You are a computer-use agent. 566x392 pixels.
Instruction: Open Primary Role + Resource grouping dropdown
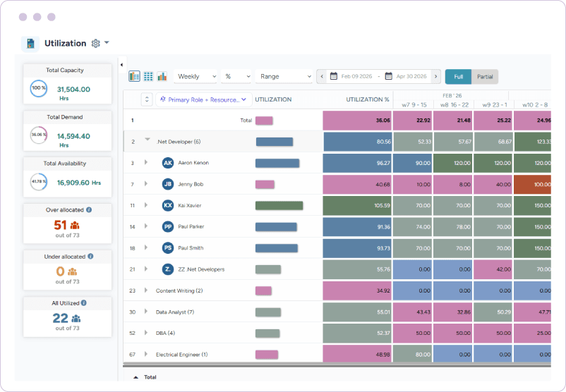tap(203, 99)
